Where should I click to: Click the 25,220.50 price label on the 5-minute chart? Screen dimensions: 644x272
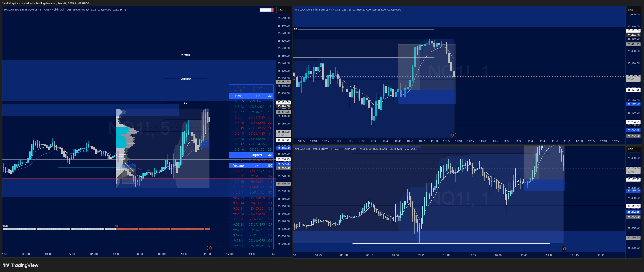tap(283, 184)
